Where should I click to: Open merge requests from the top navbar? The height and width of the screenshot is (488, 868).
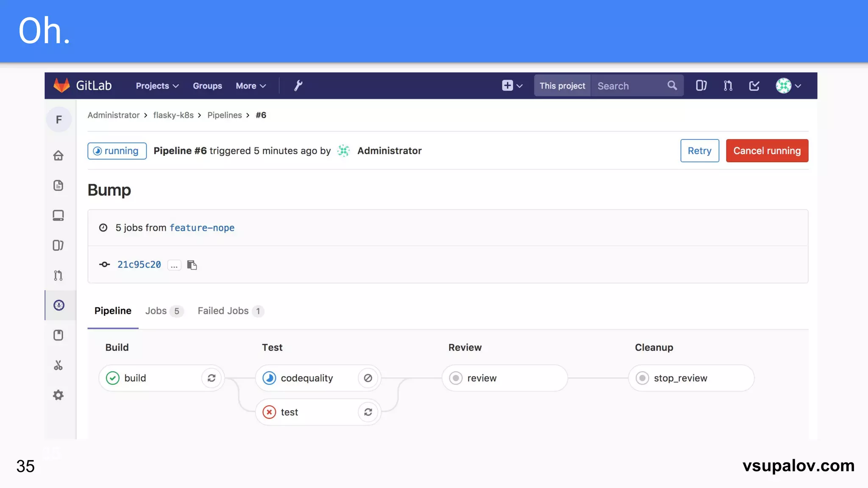728,86
